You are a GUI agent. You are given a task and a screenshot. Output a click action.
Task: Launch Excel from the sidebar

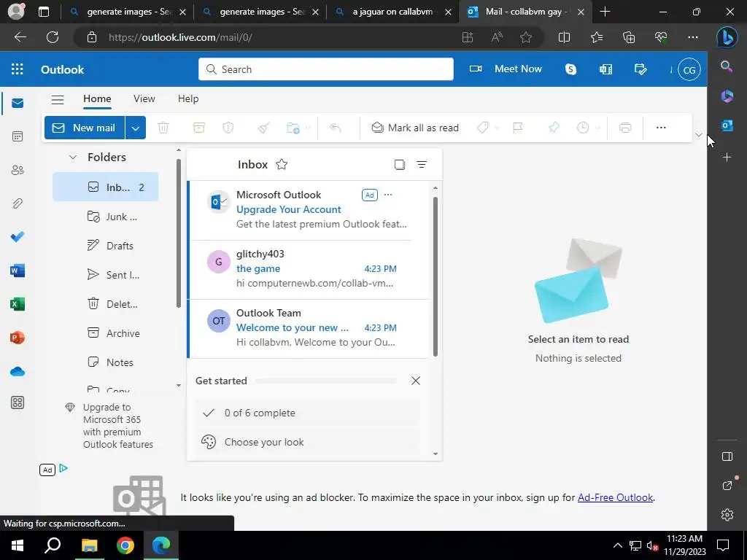[18, 304]
